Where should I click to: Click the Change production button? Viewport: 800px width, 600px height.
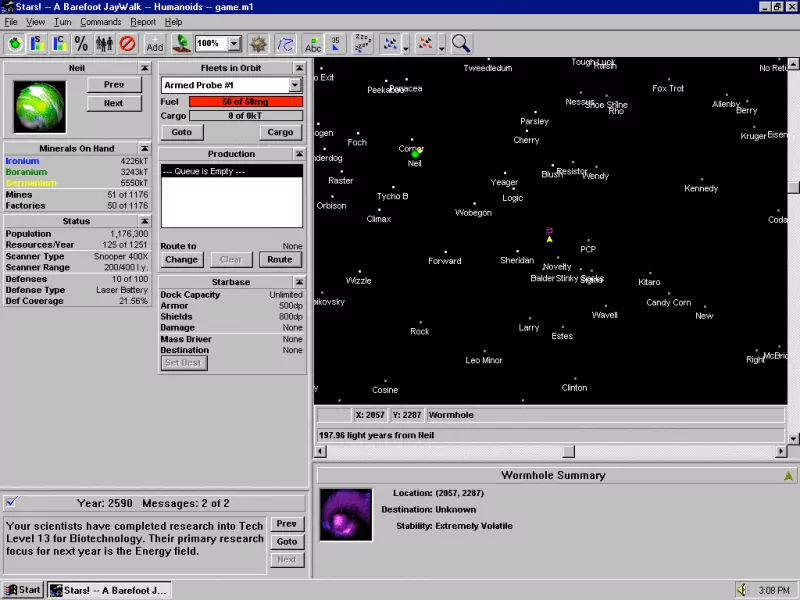tap(181, 260)
